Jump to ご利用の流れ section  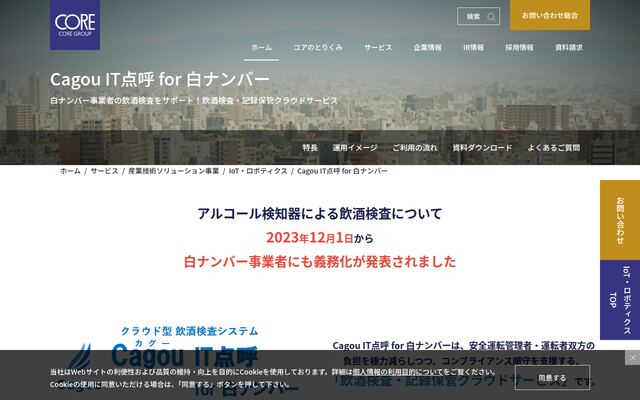pyautogui.click(x=415, y=148)
